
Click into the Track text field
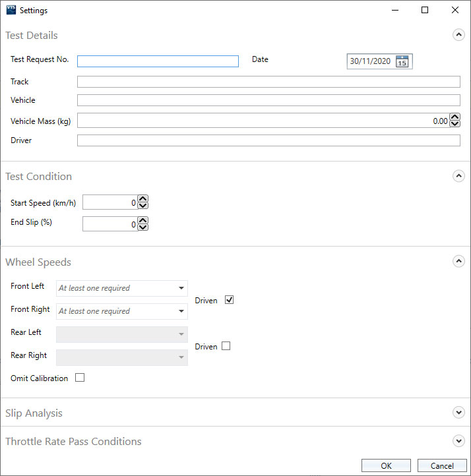click(x=268, y=82)
